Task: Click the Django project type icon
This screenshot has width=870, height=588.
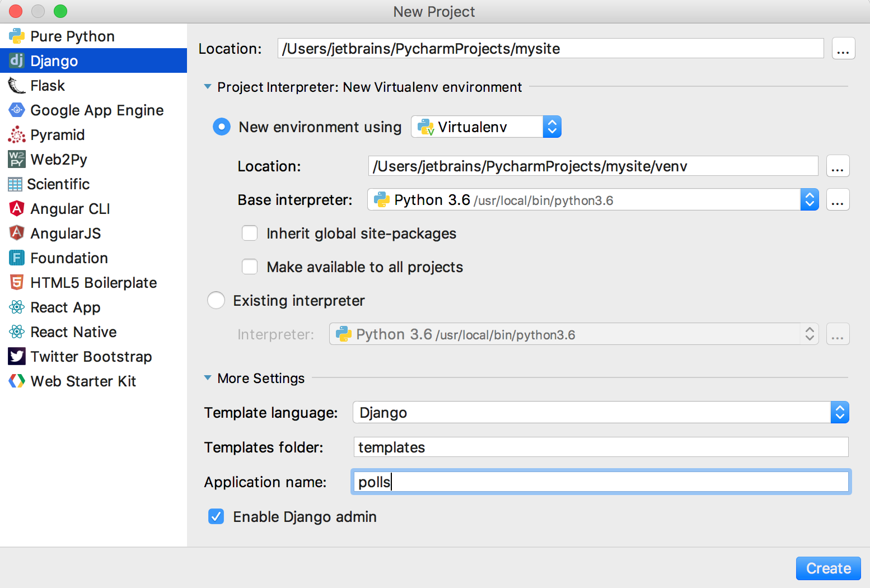Action: (x=17, y=60)
